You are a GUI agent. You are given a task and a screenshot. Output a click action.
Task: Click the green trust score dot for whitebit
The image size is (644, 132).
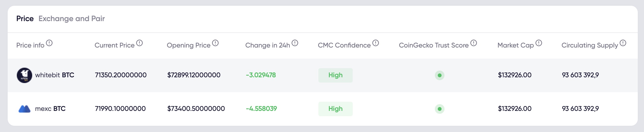pyautogui.click(x=439, y=75)
